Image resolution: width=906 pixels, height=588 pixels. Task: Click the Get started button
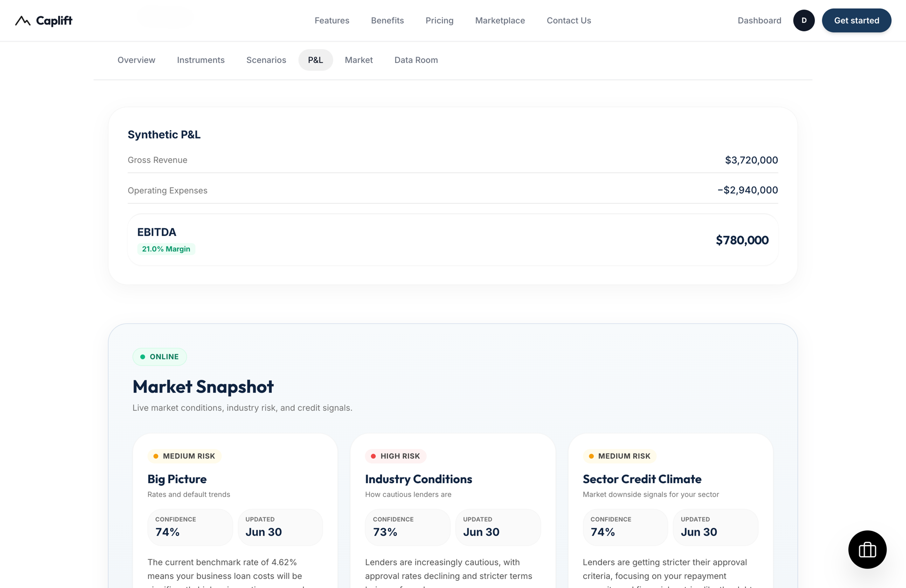[x=856, y=20]
